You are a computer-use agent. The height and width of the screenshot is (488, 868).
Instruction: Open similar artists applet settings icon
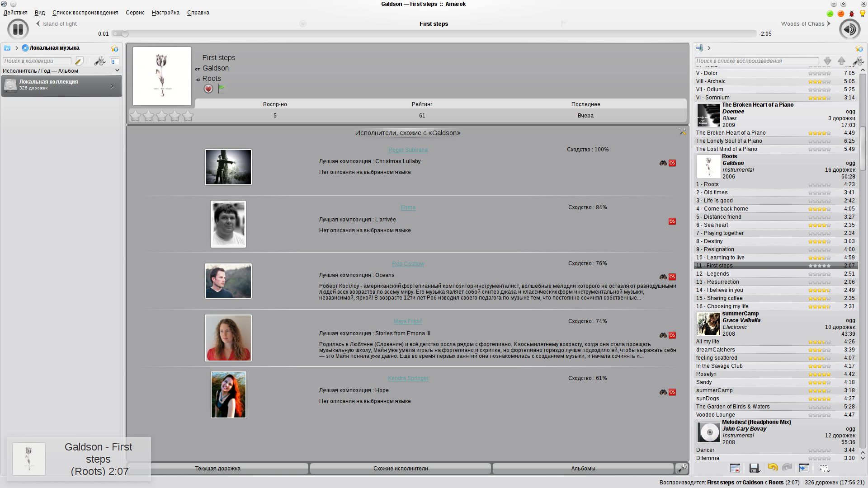pyautogui.click(x=683, y=131)
